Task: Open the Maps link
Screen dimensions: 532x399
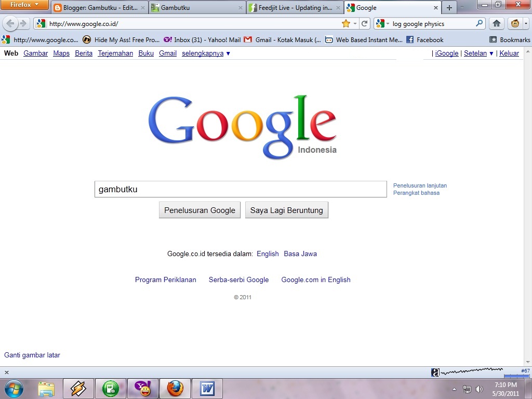Action: click(x=61, y=54)
